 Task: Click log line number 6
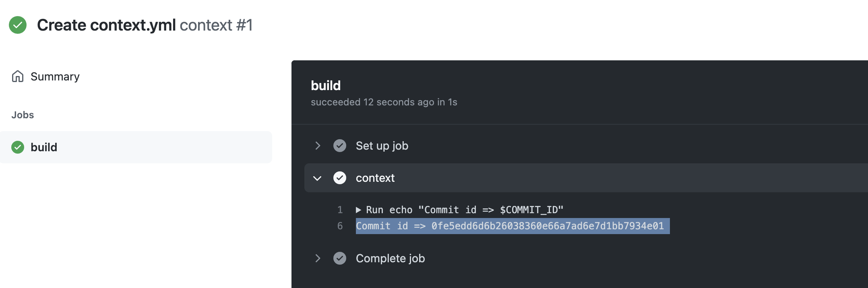[x=340, y=226]
